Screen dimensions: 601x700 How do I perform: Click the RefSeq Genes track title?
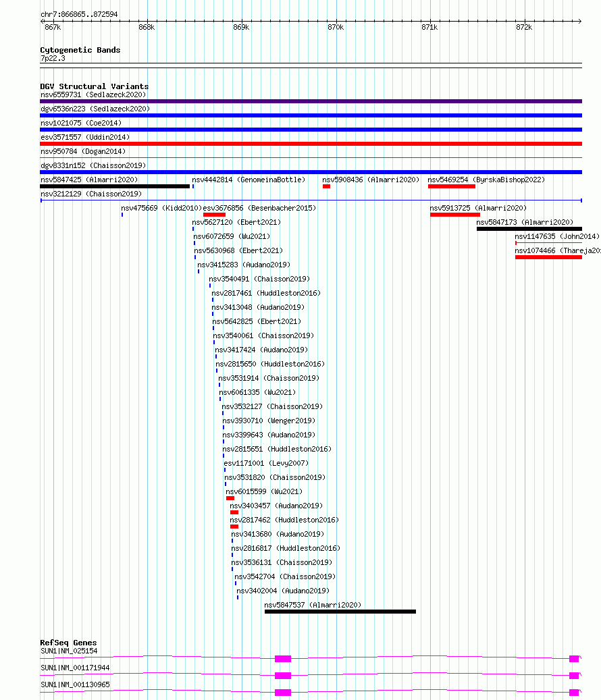(68, 643)
